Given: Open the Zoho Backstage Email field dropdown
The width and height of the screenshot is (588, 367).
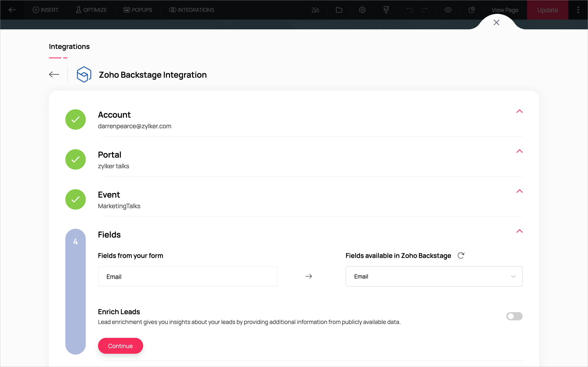Looking at the screenshot, I should click(434, 276).
